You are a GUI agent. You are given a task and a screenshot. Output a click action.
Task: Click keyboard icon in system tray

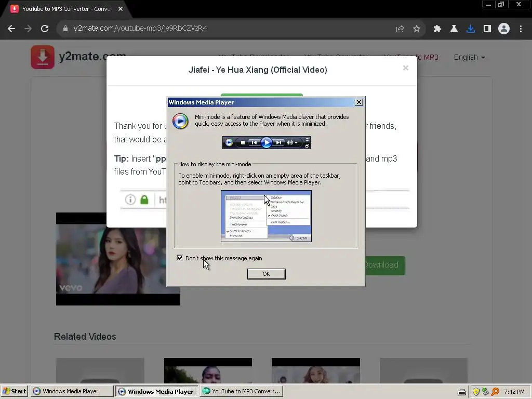click(462, 392)
